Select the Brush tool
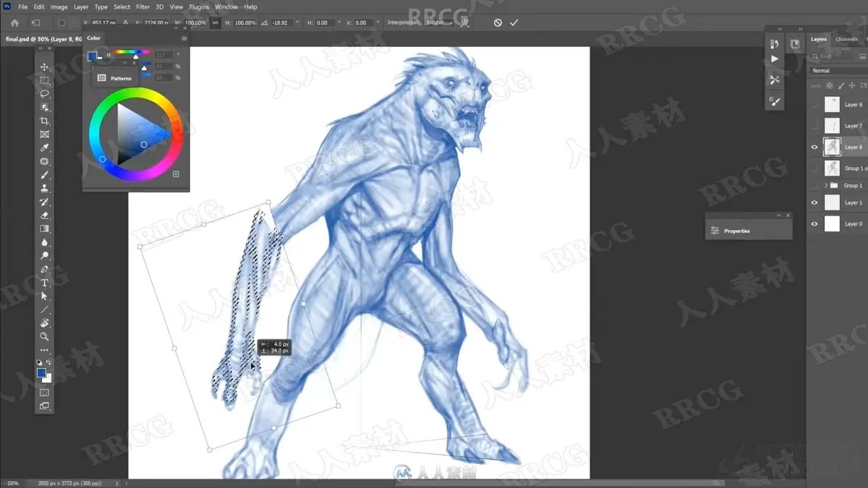This screenshot has width=868, height=488. tap(44, 175)
